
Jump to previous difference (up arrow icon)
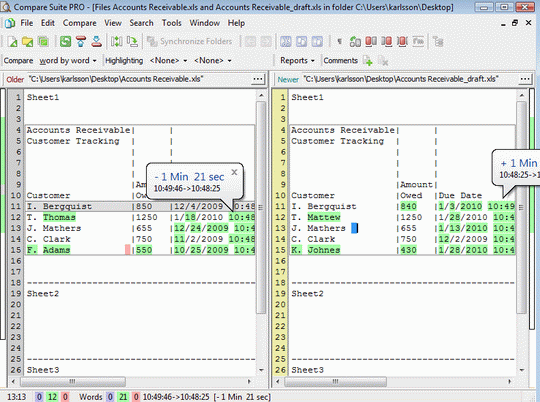[x=81, y=42]
